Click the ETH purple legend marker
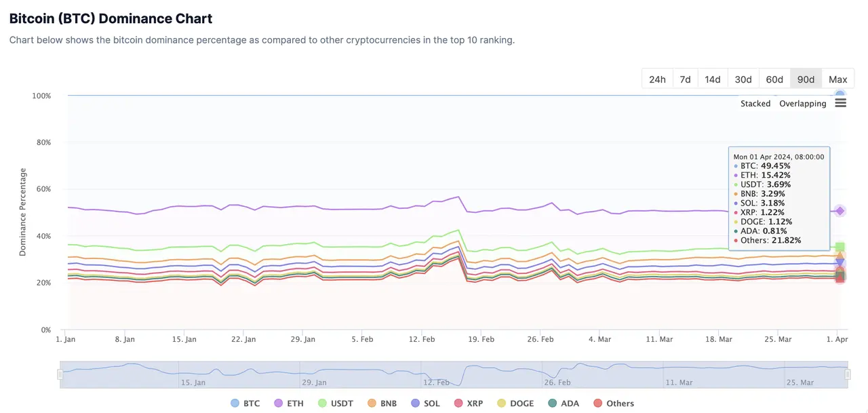Viewport: 868px width, 413px height. pyautogui.click(x=277, y=403)
